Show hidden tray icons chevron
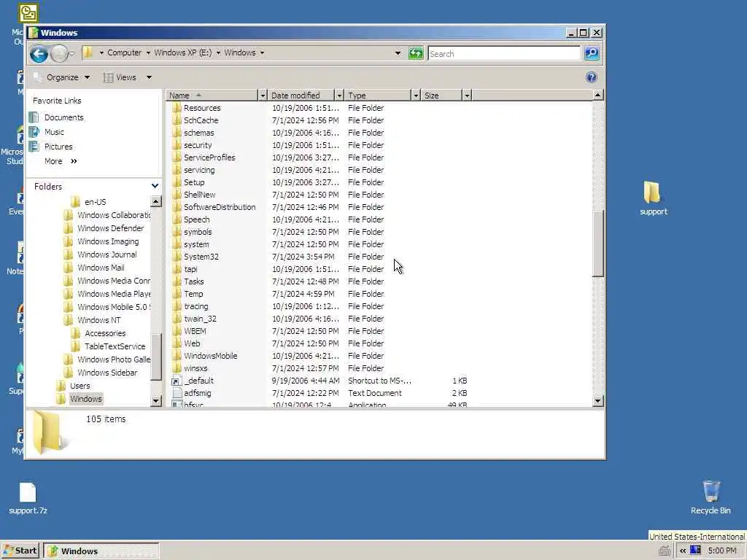 coord(682,551)
